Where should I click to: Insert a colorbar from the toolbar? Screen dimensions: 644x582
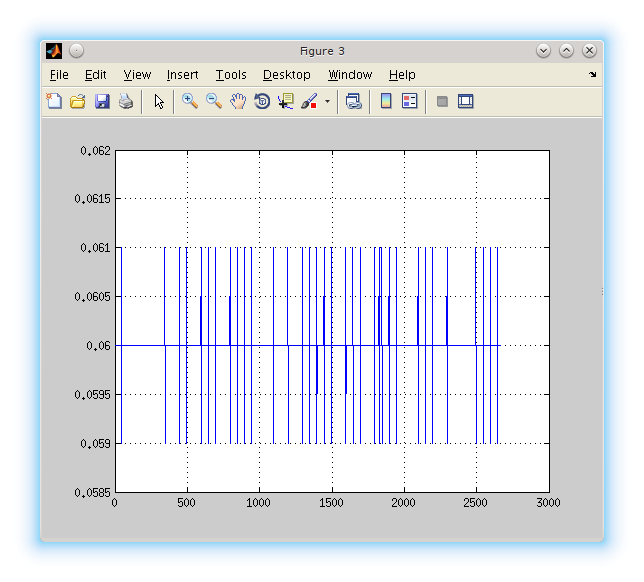click(x=386, y=101)
